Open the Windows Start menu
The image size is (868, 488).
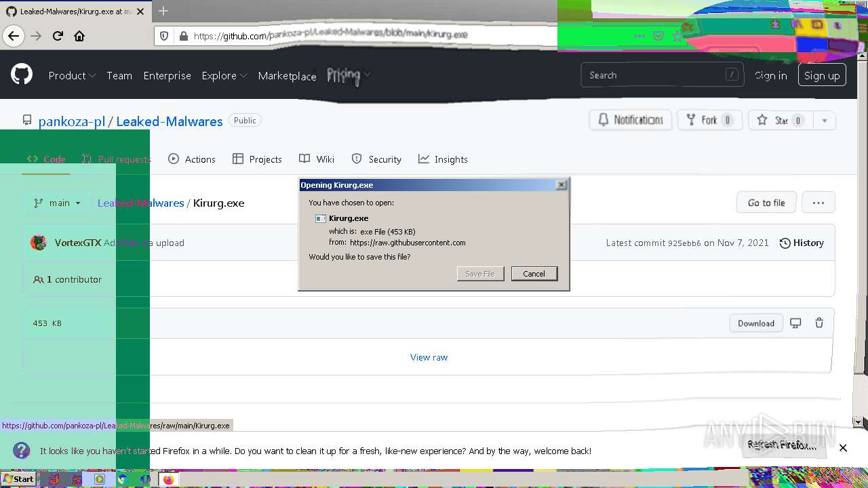18,479
